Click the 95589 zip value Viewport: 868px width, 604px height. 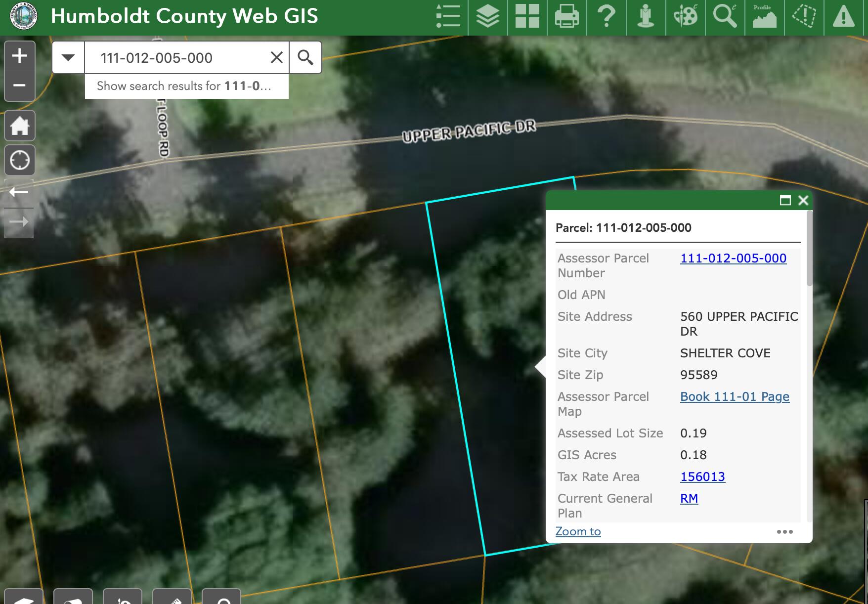[698, 375]
